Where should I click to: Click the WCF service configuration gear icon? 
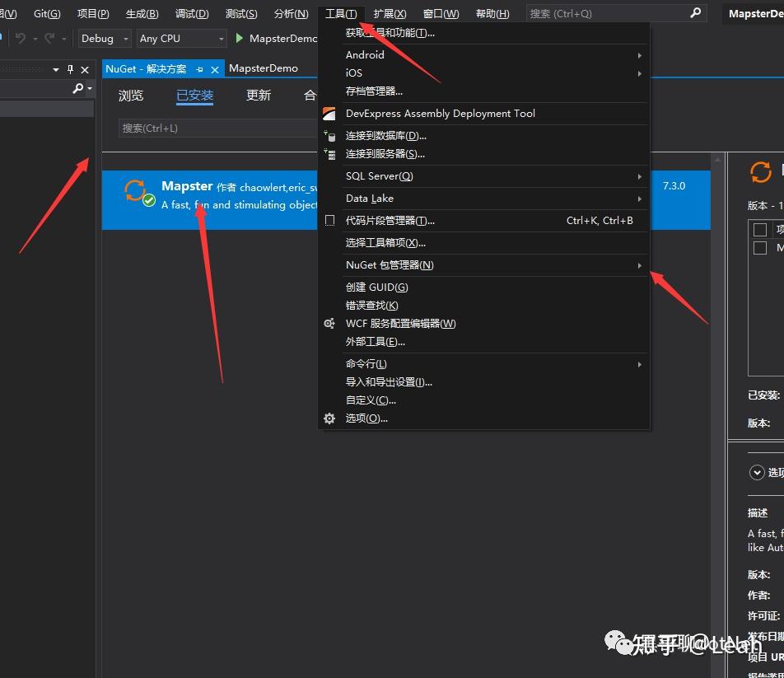click(329, 324)
